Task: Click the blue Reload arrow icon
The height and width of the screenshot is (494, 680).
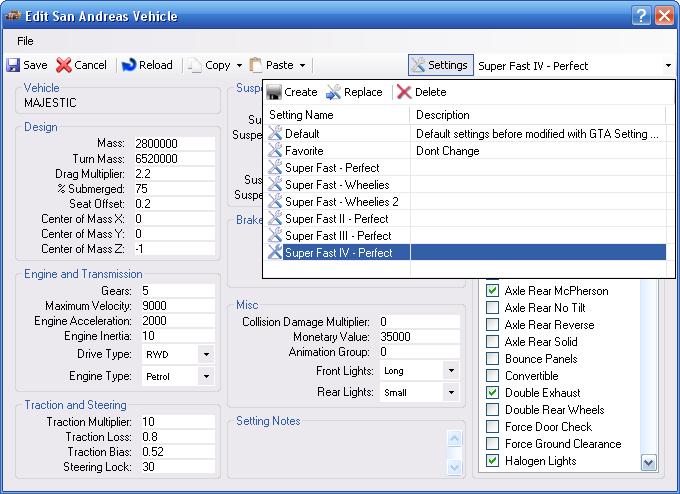Action: pos(129,65)
